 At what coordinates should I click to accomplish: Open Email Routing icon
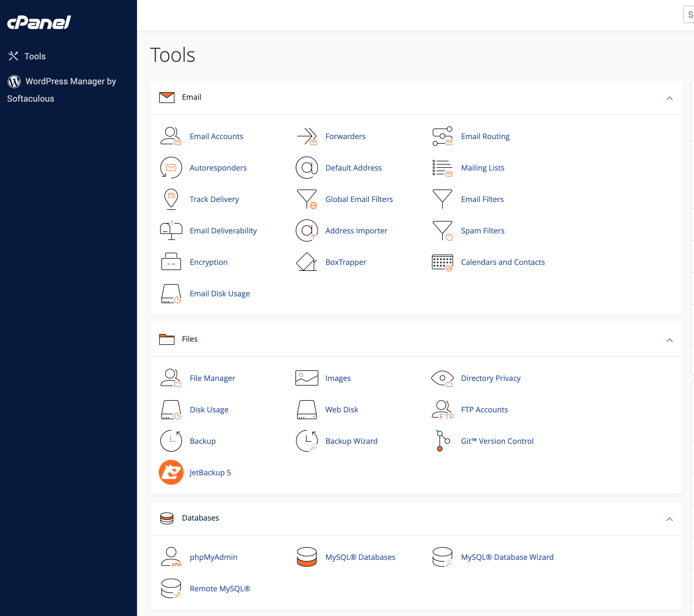click(x=442, y=136)
